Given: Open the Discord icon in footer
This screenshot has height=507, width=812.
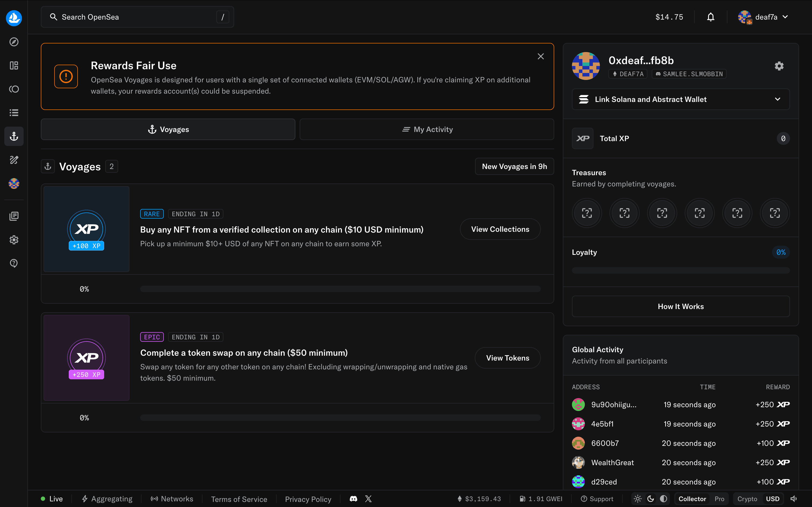Looking at the screenshot, I should tap(353, 499).
